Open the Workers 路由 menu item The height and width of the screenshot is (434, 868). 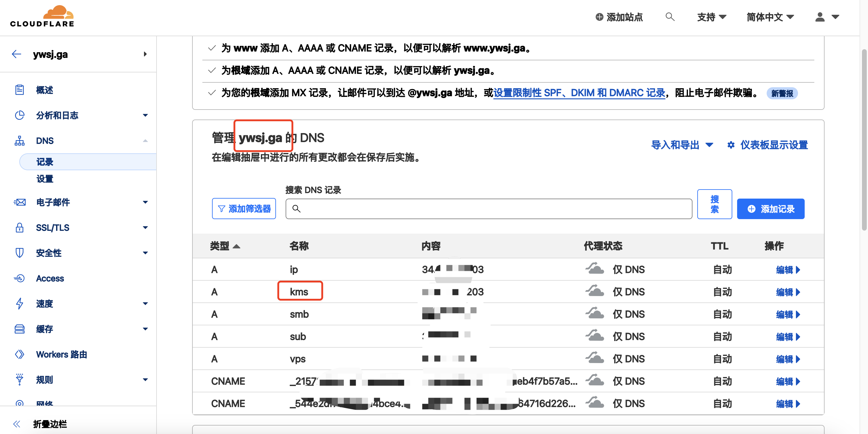coord(62,354)
